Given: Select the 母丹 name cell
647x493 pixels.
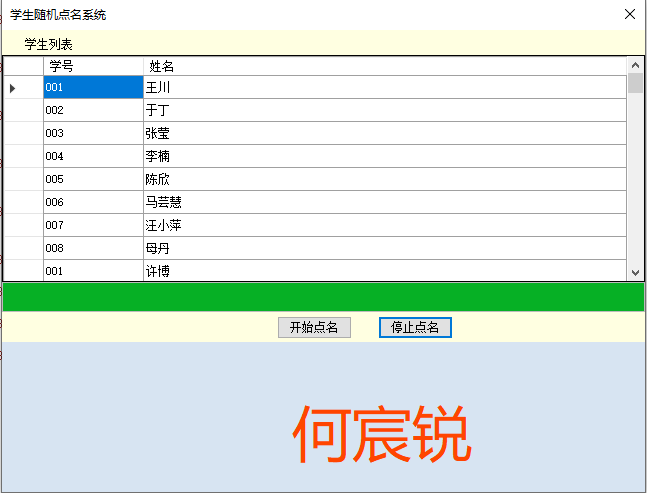Looking at the screenshot, I should 385,248.
